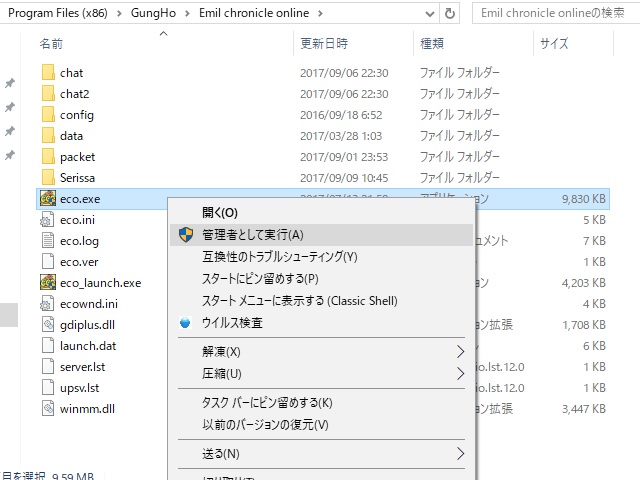Open the address bar history dropdown
The image size is (640, 480).
429,14
